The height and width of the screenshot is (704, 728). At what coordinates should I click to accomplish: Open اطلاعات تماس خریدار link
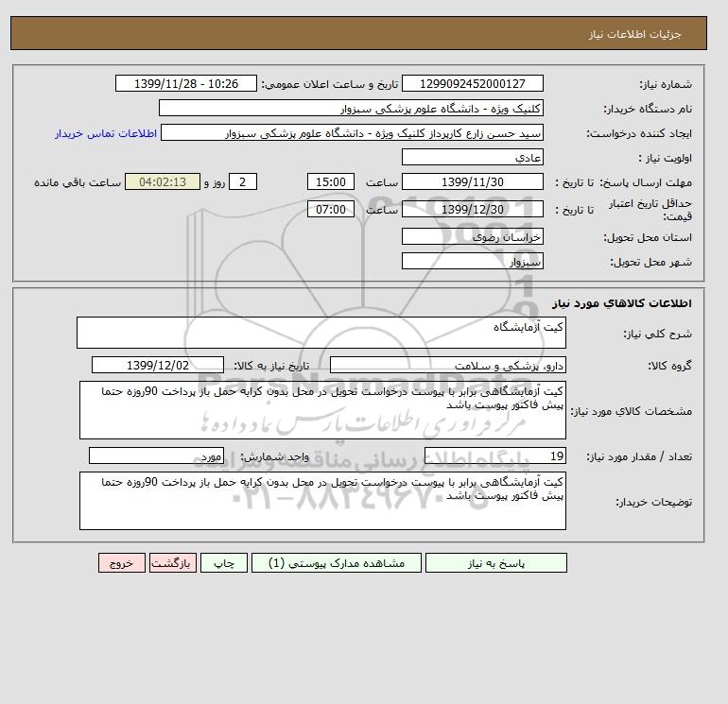coord(106,133)
